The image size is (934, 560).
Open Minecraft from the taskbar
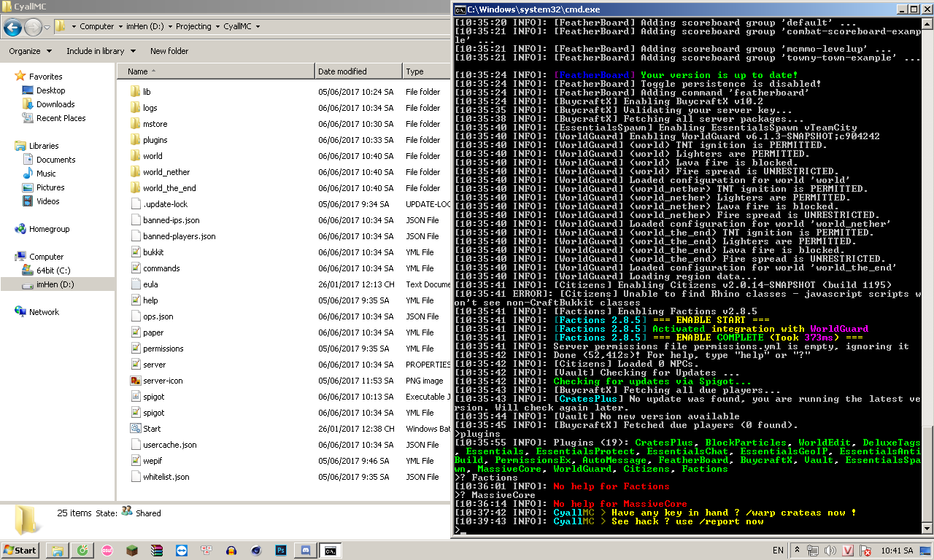(132, 551)
